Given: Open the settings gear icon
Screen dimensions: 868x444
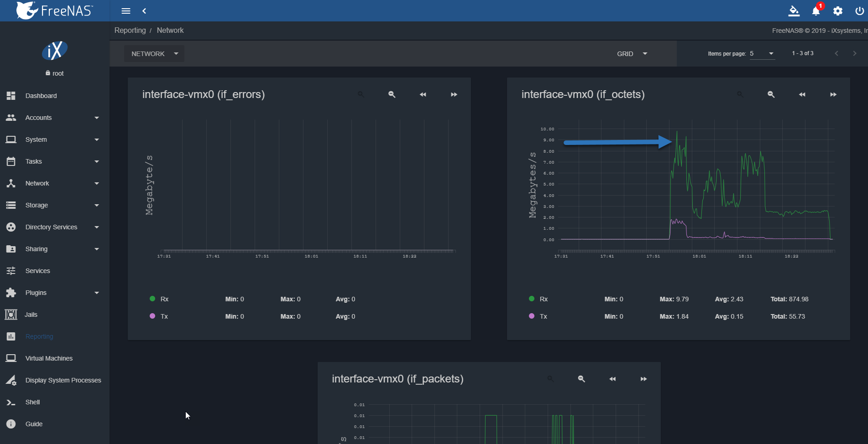Looking at the screenshot, I should tap(838, 11).
